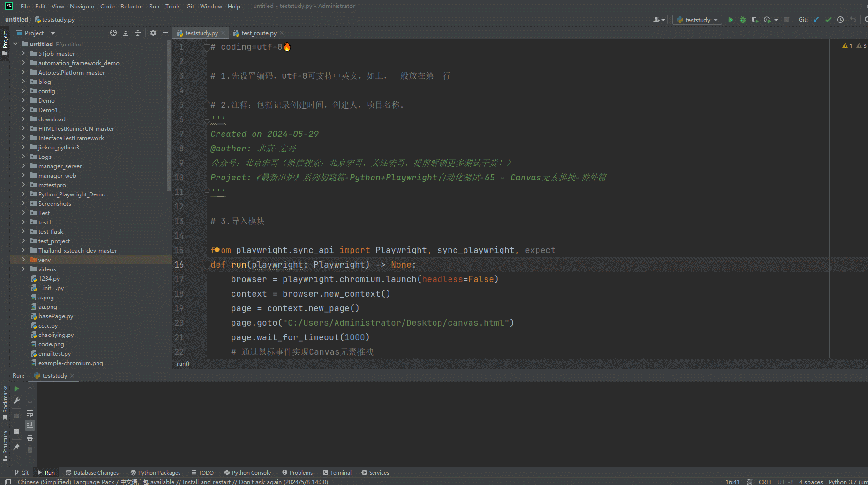Close the teststudy Run tab
The width and height of the screenshot is (868, 485).
pos(72,376)
